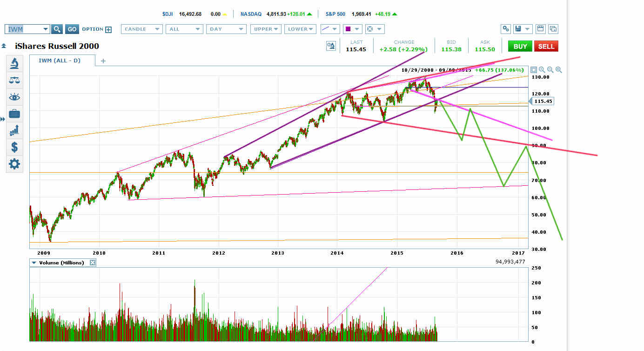Viewport: 644px width, 351px height.
Task: Click the Volume (Millions) label
Action: tap(61, 263)
